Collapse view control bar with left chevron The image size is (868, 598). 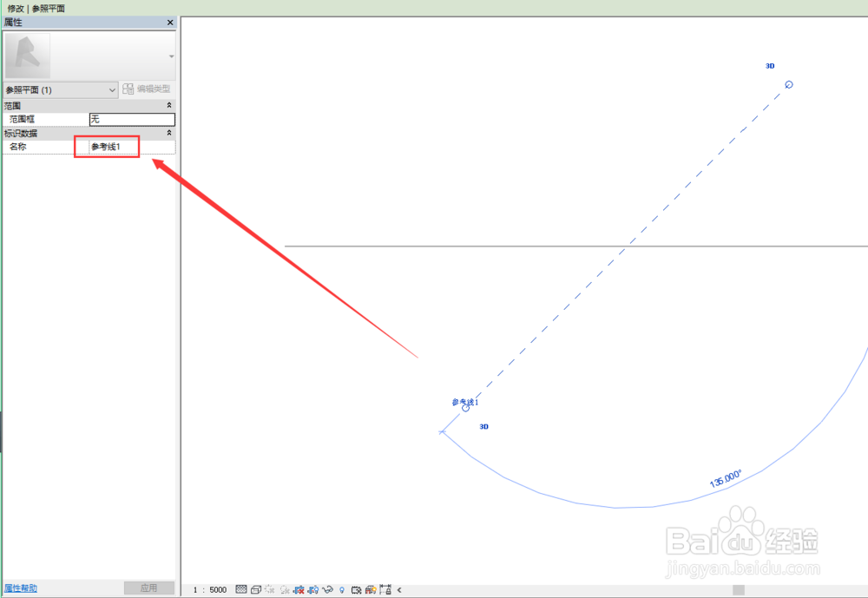tap(399, 589)
